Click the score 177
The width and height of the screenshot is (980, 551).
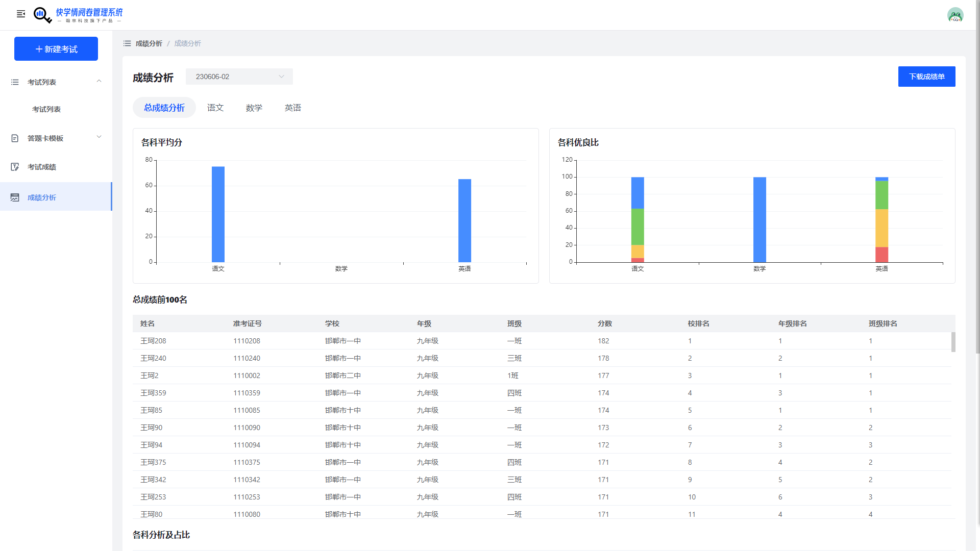click(603, 375)
